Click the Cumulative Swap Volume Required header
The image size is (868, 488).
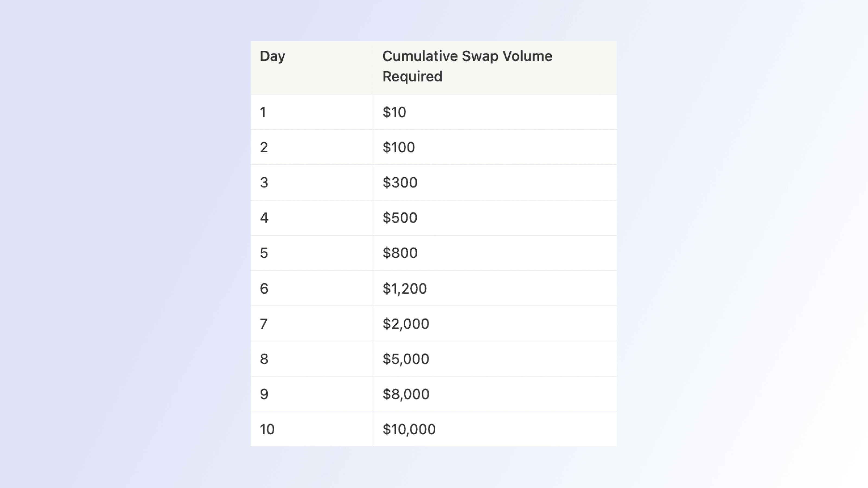495,68
